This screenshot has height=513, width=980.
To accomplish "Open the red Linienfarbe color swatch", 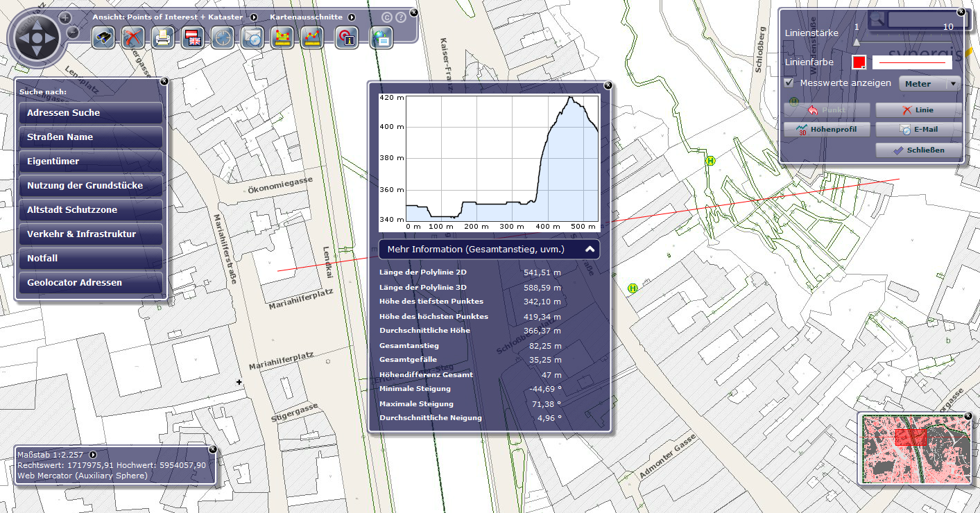I will click(859, 62).
